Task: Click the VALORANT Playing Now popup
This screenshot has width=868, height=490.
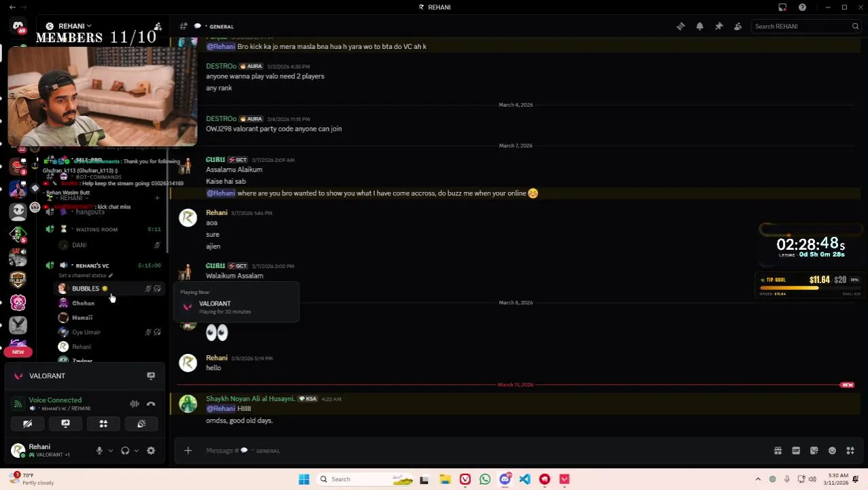Action: pyautogui.click(x=237, y=303)
